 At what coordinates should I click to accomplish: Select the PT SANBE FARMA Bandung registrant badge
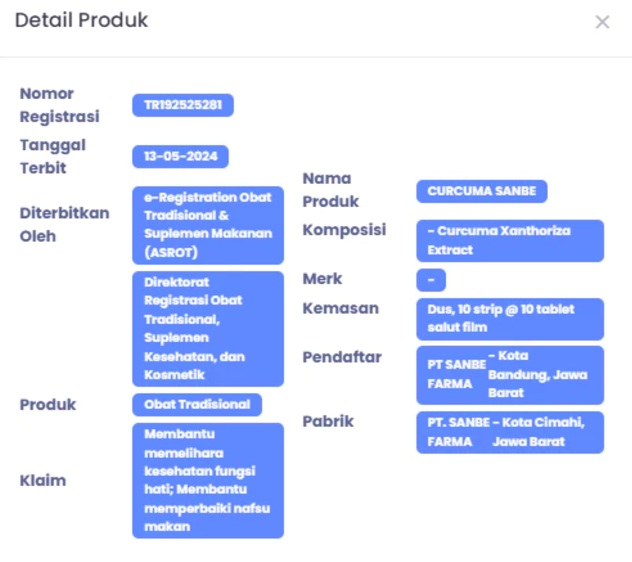(510, 375)
